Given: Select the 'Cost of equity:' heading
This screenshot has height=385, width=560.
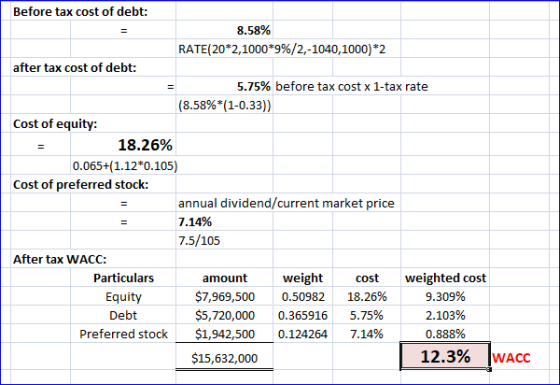Looking at the screenshot, I should [55, 124].
